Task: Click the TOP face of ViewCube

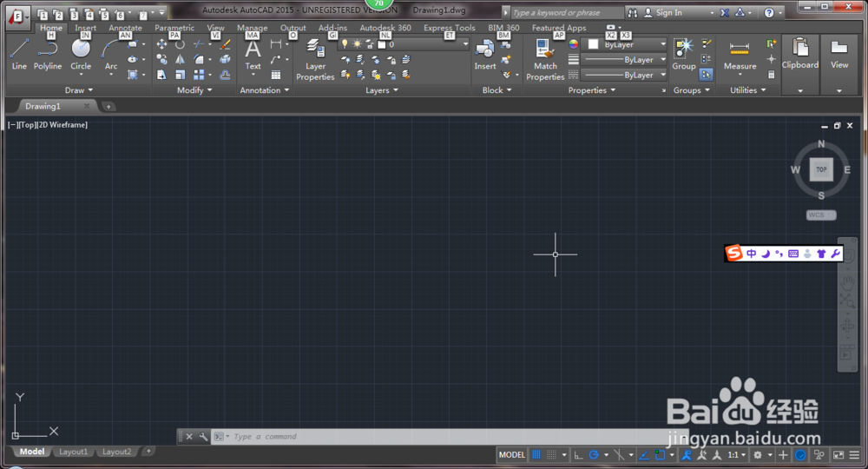Action: click(821, 169)
